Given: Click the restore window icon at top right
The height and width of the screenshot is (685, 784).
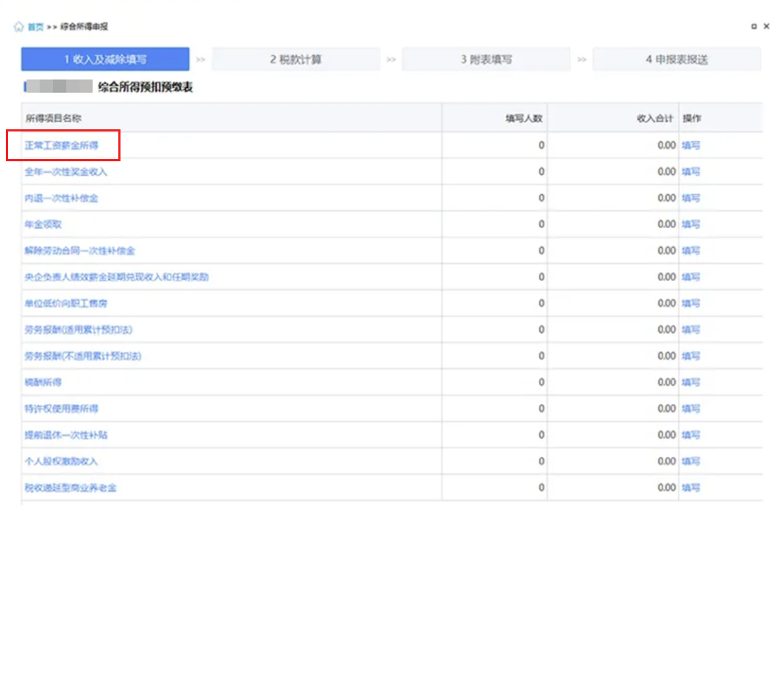Looking at the screenshot, I should pyautogui.click(x=754, y=27).
